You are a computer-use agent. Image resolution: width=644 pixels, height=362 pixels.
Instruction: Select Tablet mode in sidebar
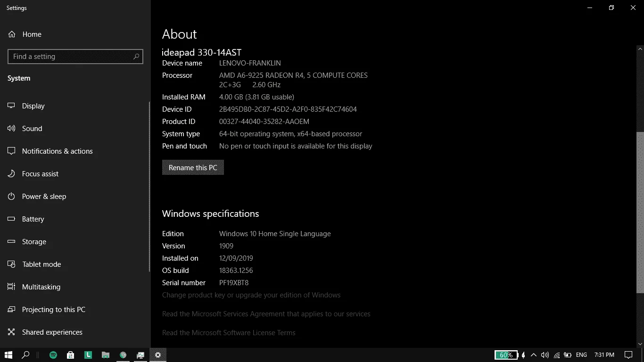pyautogui.click(x=75, y=264)
